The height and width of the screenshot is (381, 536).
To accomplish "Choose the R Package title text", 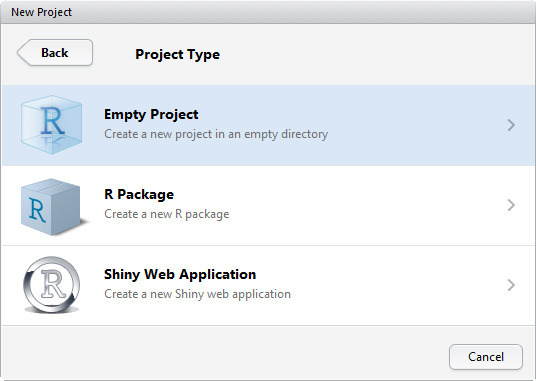I will 139,194.
